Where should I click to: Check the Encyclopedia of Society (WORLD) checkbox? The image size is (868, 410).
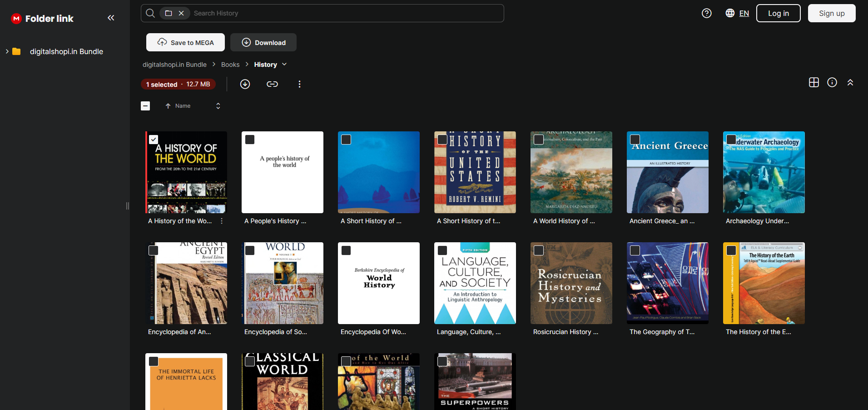pyautogui.click(x=250, y=250)
